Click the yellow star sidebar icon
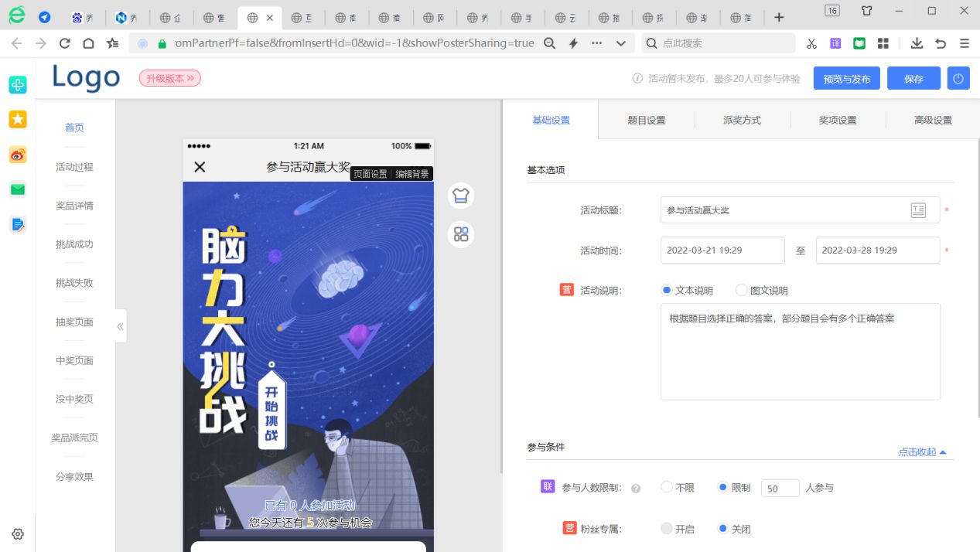Viewport: 980px width, 552px height. 18,119
